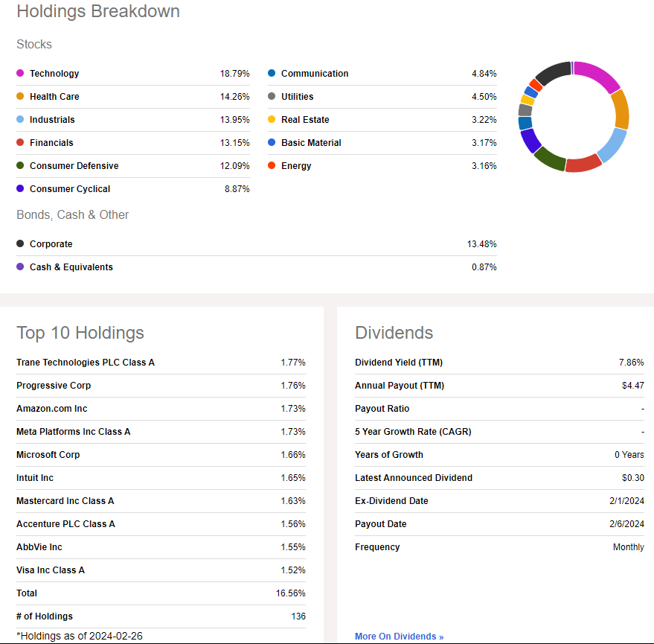
Task: Select Microsoft Corp in Top 10 Holdings
Action: coord(48,455)
